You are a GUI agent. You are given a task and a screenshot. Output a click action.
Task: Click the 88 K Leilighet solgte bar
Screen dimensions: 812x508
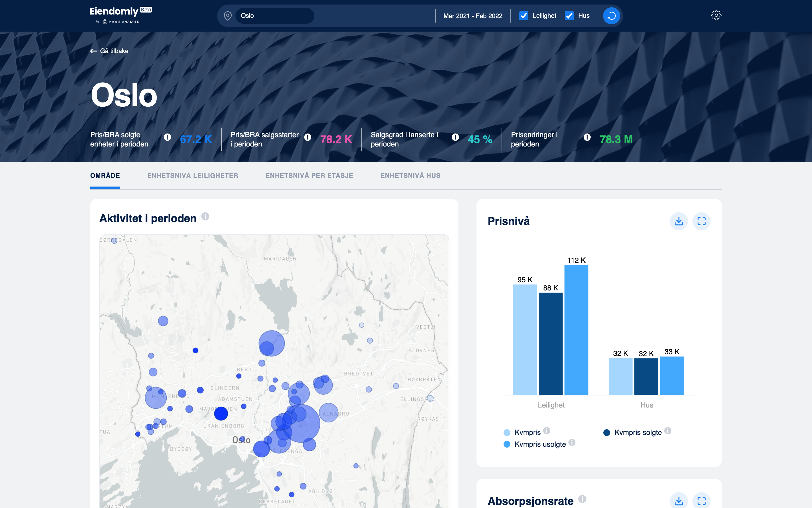pos(551,344)
